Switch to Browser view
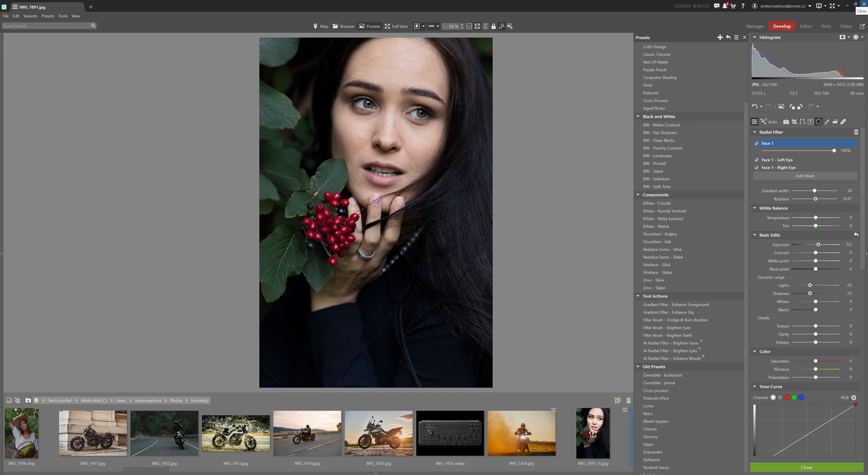The image size is (868, 475). [x=343, y=26]
